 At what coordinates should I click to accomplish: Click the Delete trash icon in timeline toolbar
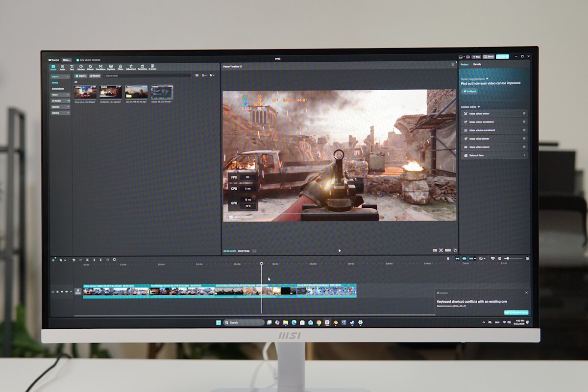(107, 260)
